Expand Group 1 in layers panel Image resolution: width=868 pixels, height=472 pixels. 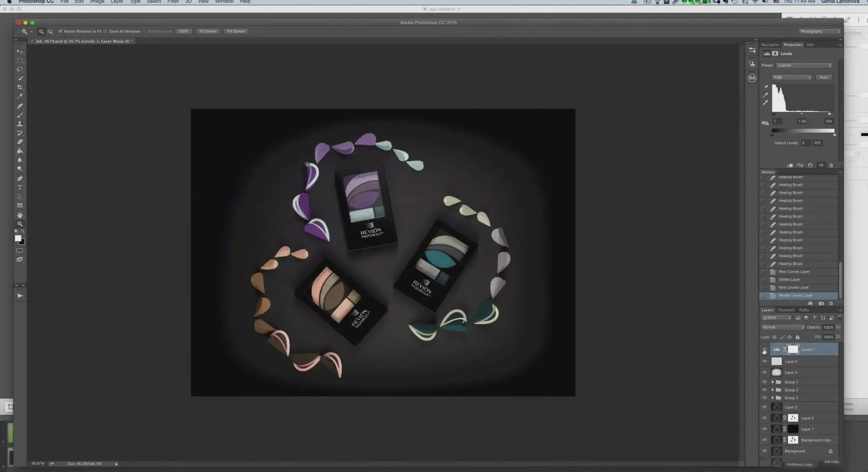[773, 382]
